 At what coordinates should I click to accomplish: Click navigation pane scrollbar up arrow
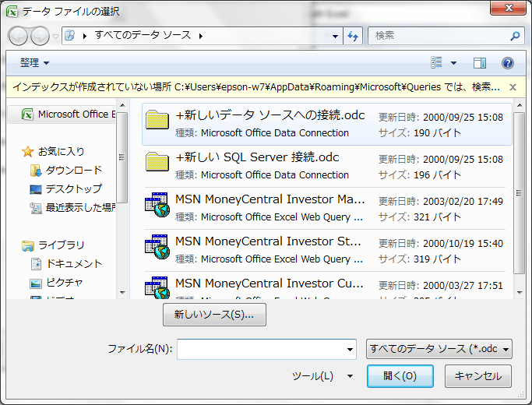tap(122, 105)
